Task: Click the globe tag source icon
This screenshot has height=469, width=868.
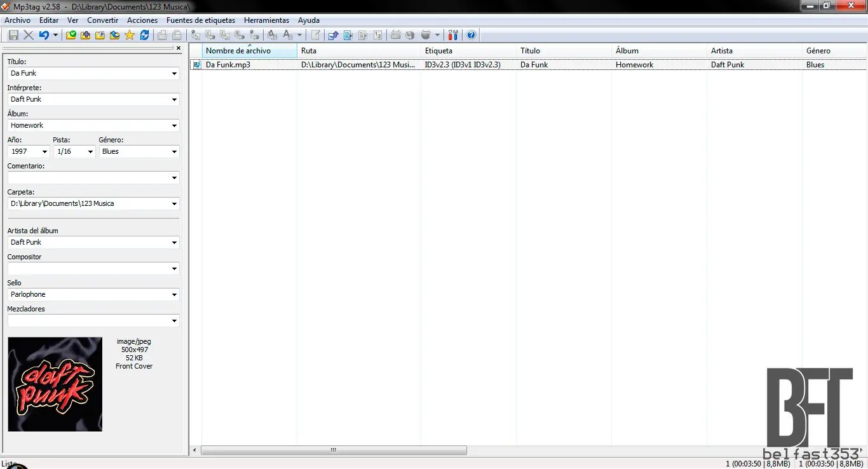Action: point(410,35)
